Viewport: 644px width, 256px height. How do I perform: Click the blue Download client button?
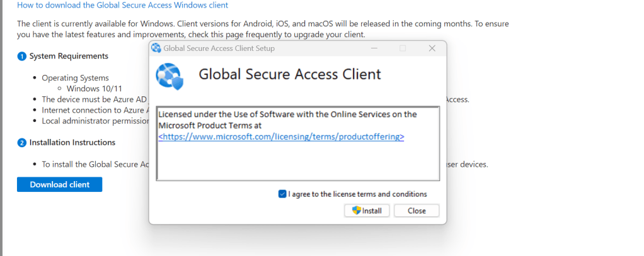(x=60, y=184)
